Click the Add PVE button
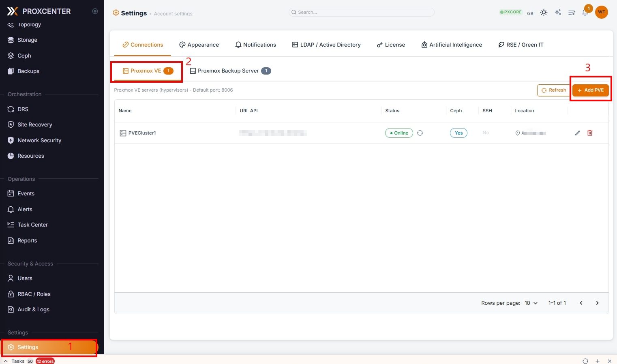617x364 pixels. tap(590, 90)
